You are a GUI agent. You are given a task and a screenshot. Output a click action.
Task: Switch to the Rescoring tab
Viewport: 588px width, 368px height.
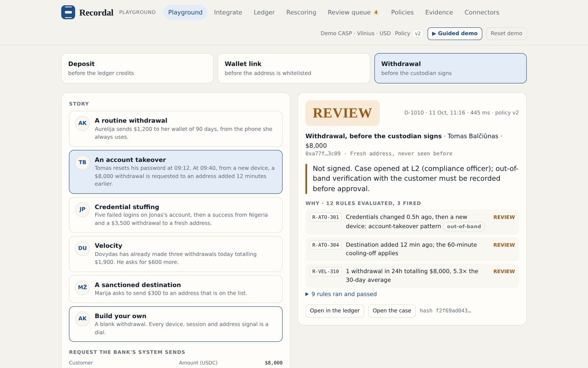pos(301,12)
